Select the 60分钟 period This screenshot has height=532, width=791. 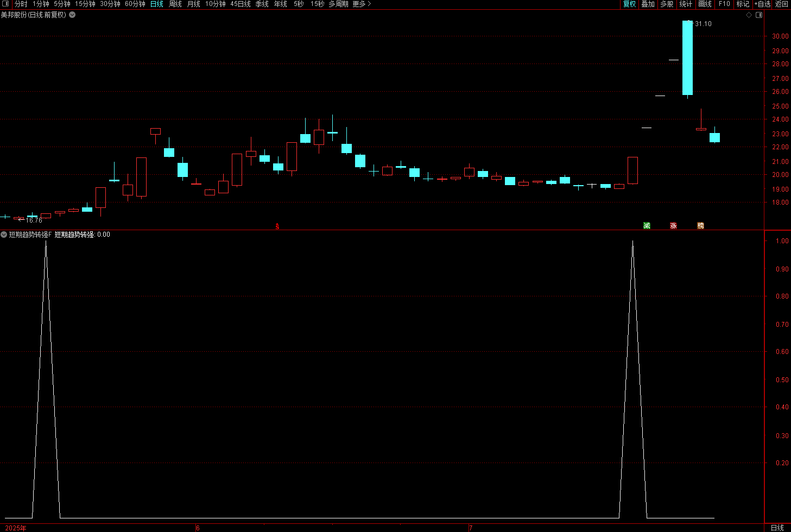point(135,4)
